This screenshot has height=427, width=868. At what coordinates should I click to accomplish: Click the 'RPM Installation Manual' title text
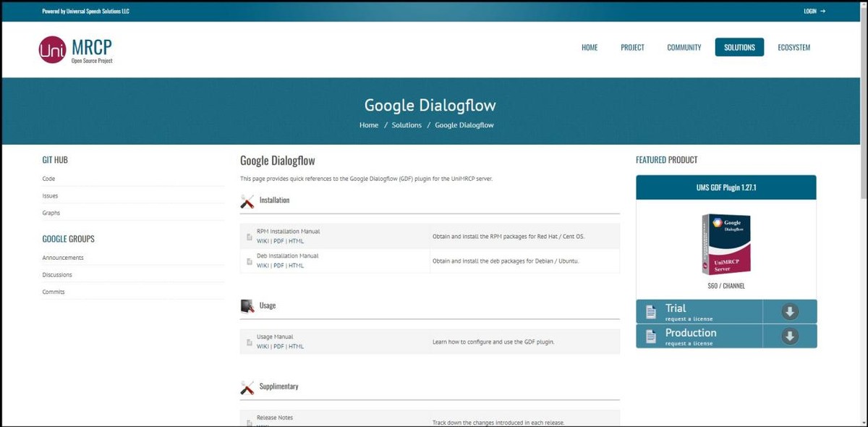(289, 232)
